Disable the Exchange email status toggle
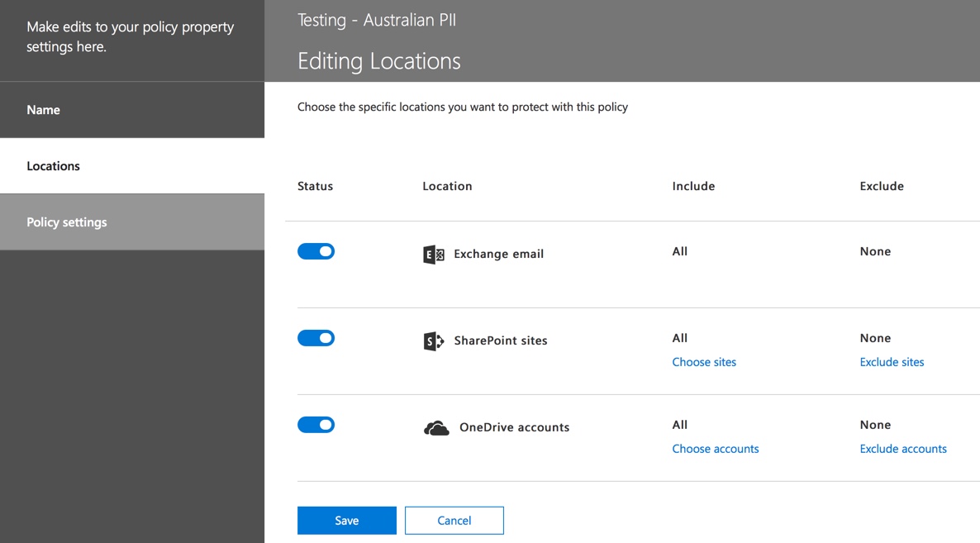 click(x=316, y=251)
